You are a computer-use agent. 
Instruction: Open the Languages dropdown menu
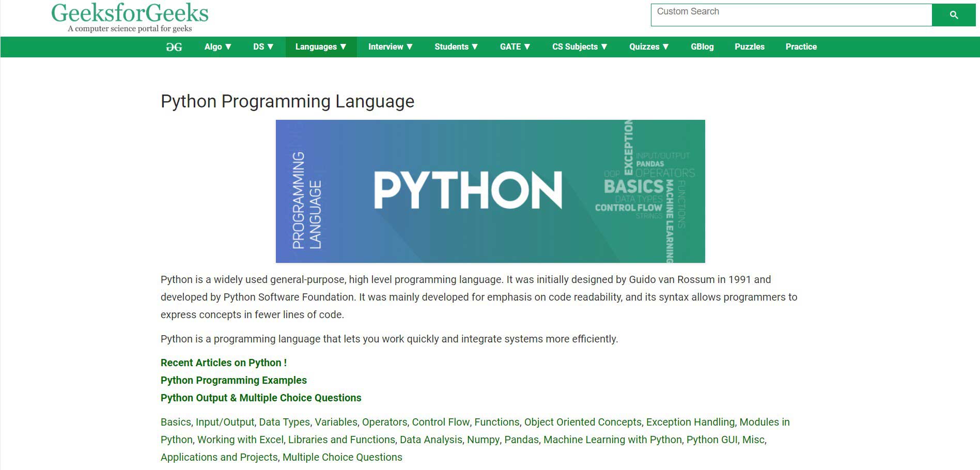click(x=321, y=47)
